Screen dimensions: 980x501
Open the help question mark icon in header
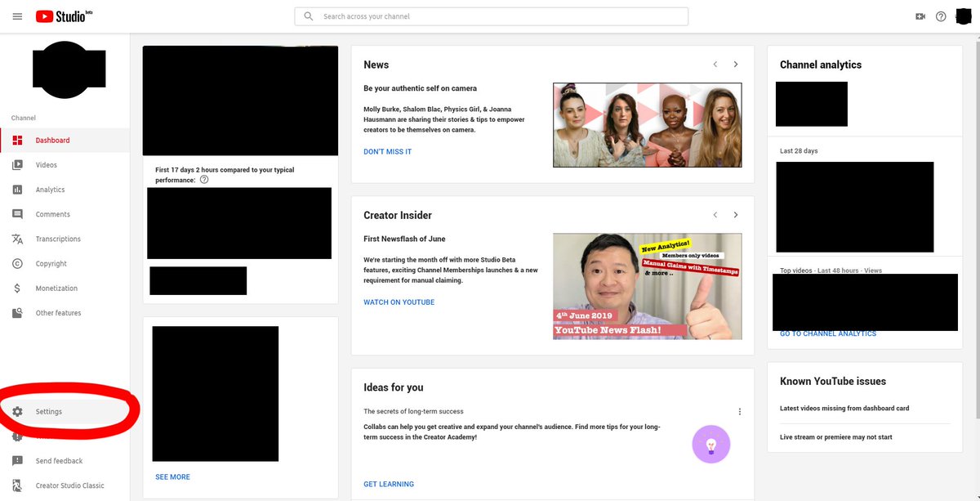(x=941, y=16)
